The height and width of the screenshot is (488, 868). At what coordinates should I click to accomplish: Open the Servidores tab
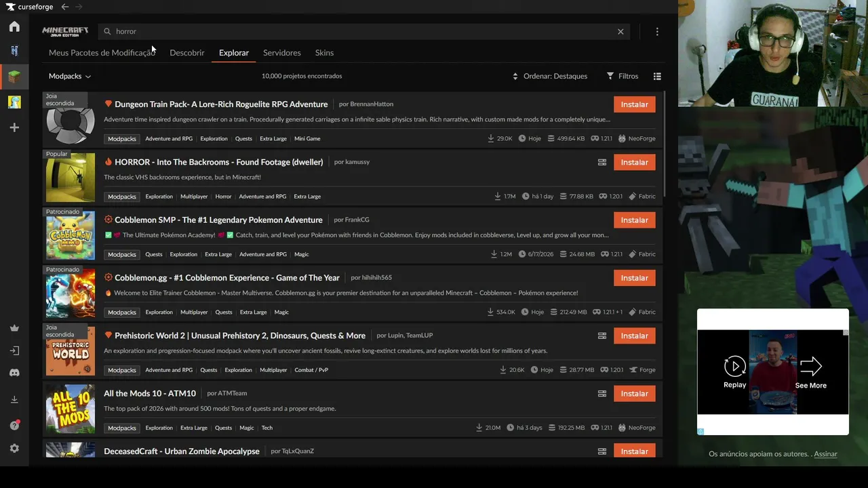pyautogui.click(x=282, y=53)
